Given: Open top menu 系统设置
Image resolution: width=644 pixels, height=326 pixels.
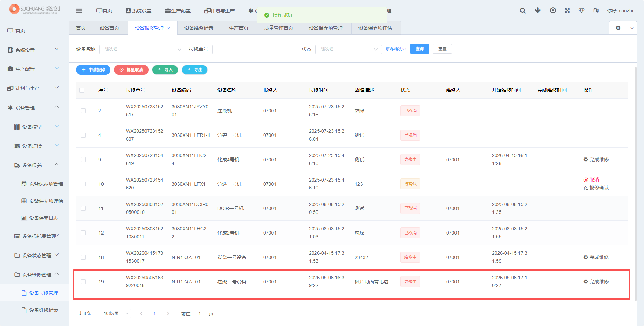Looking at the screenshot, I should tap(139, 11).
